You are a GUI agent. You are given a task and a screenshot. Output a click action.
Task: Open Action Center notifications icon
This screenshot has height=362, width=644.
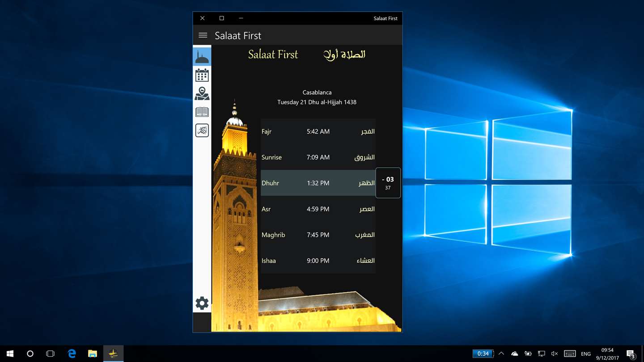[631, 354]
